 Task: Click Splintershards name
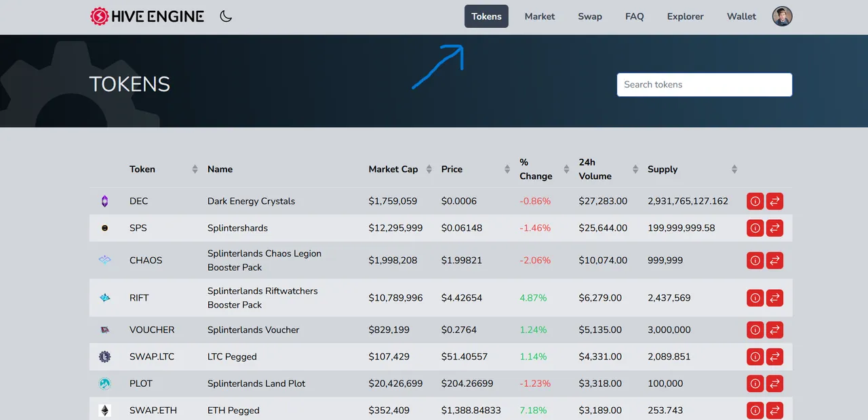(x=237, y=228)
